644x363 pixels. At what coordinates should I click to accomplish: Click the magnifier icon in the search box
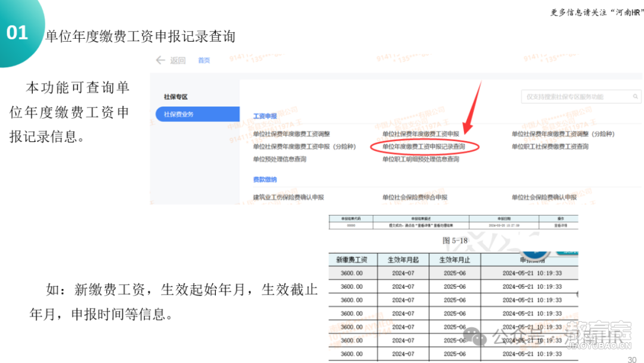635,97
